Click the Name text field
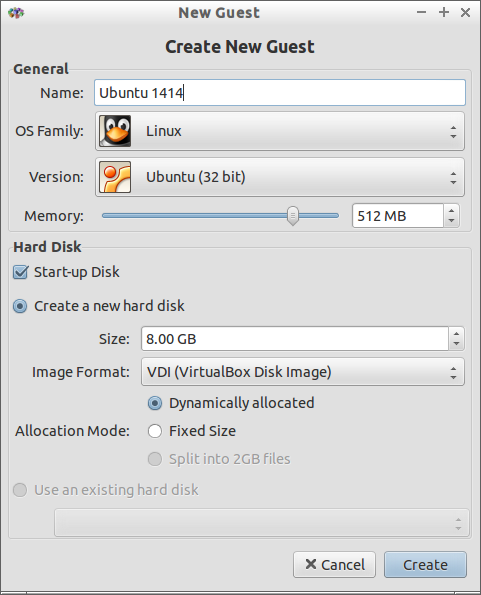This screenshot has width=481, height=595. point(280,93)
